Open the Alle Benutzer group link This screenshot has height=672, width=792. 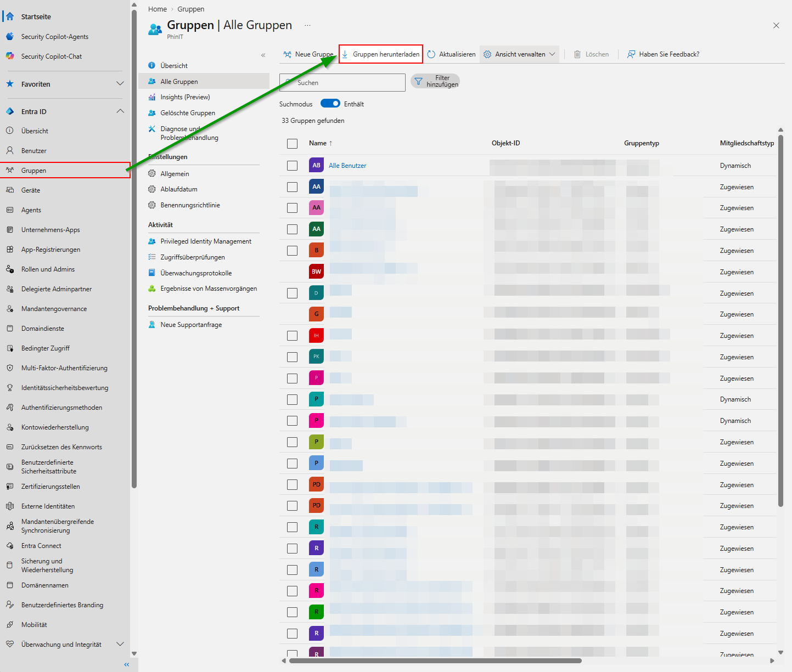pyautogui.click(x=347, y=166)
